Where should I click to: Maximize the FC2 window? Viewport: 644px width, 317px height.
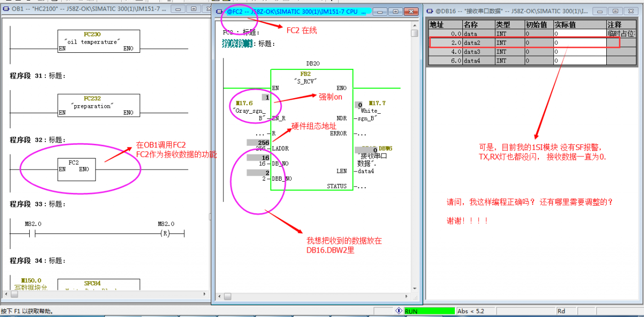coord(396,12)
